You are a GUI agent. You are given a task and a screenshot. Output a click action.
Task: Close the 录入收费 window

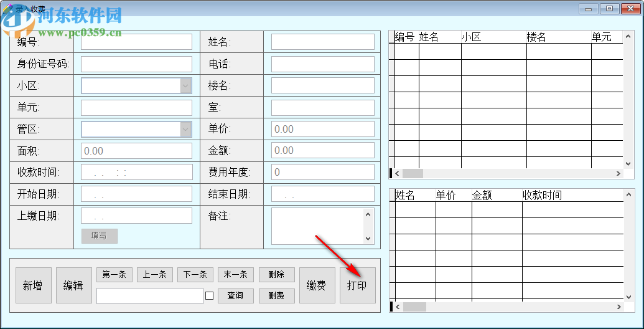click(x=630, y=8)
